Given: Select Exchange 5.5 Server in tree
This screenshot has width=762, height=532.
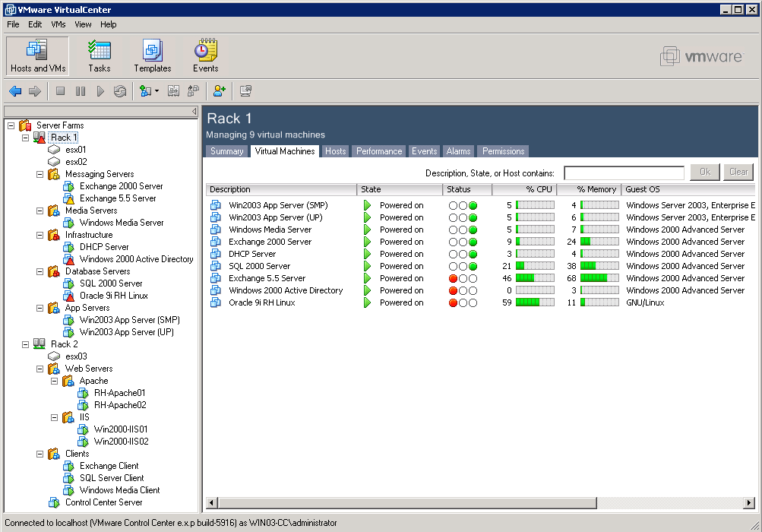Looking at the screenshot, I should pyautogui.click(x=118, y=198).
